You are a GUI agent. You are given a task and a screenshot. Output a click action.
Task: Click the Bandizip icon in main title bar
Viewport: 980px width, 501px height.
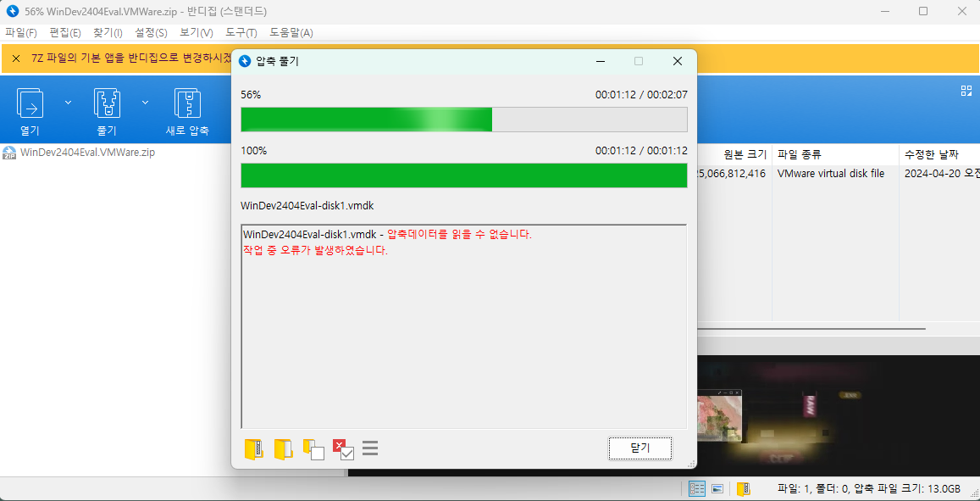point(13,11)
